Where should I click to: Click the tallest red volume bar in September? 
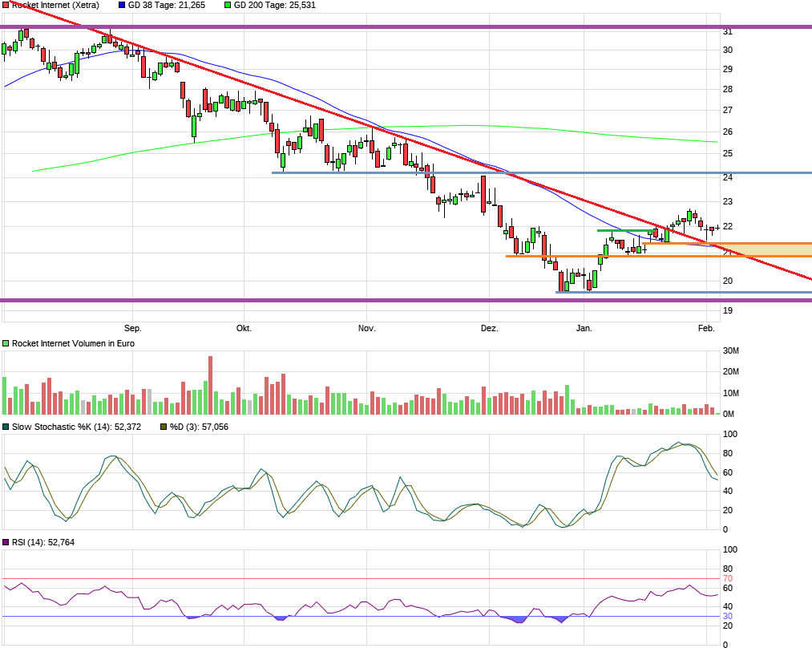coord(210,385)
